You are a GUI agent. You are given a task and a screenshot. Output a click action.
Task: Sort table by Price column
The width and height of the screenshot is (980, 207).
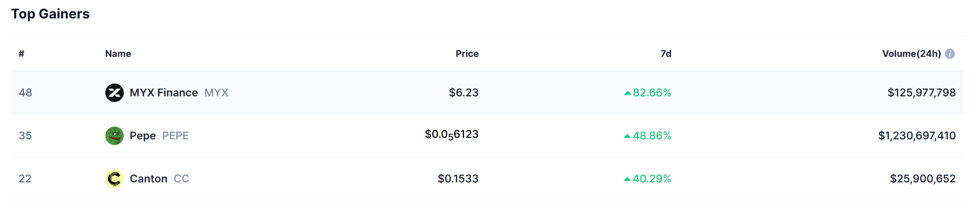pos(467,54)
